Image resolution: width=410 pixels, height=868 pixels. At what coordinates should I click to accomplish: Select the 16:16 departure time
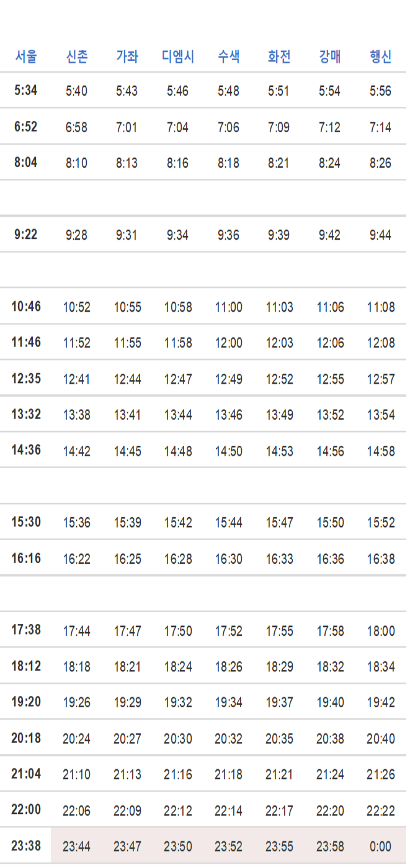[x=26, y=558]
